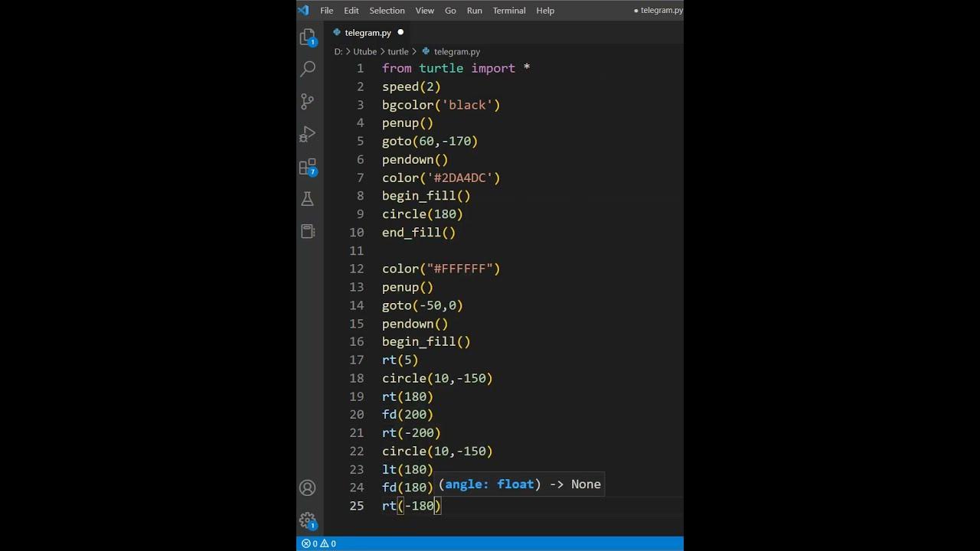980x551 pixels.
Task: Open the Manage gear icon
Action: coord(308,521)
